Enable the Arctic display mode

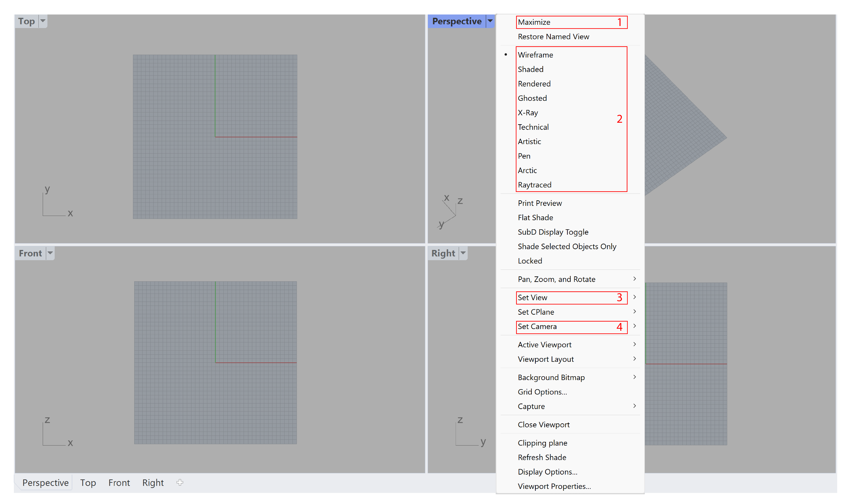pos(527,170)
